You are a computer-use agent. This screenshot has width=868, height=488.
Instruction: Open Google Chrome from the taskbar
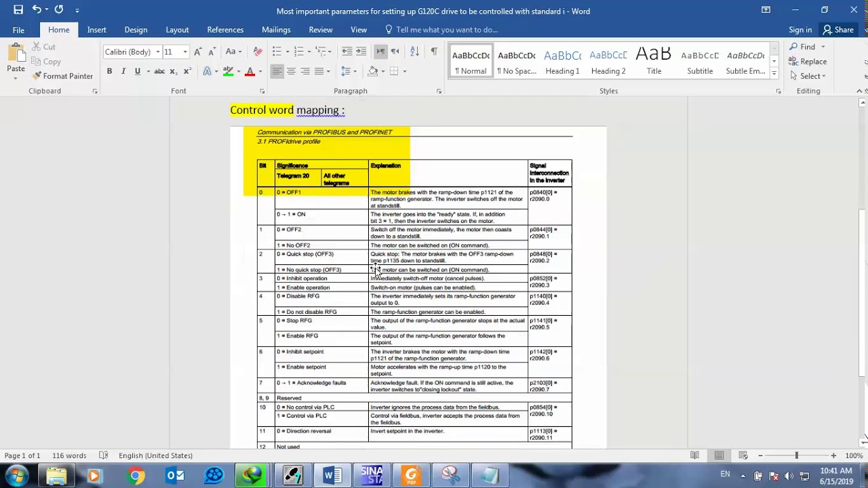(135, 476)
